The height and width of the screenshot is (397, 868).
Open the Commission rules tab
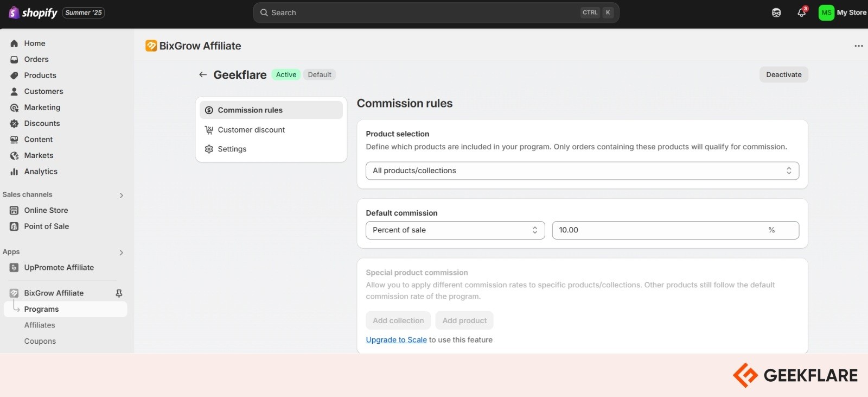click(271, 110)
